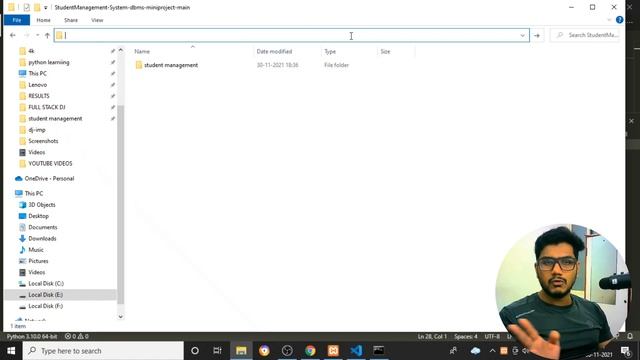Select pinned This PC in quick access
This screenshot has height=360, width=640.
(37, 73)
